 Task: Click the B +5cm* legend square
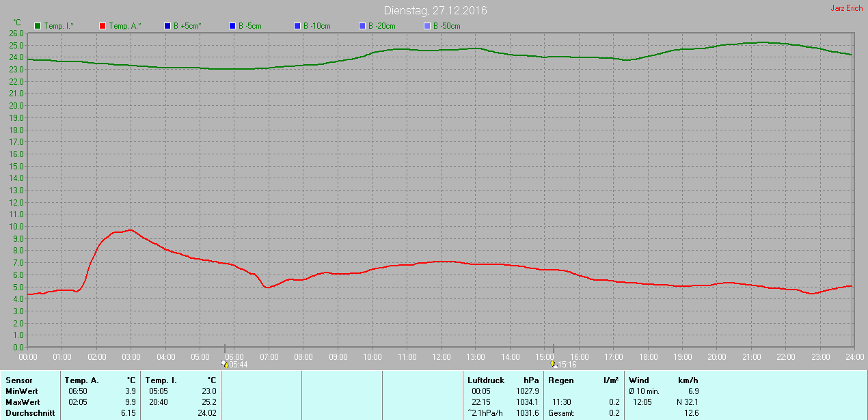coord(167,26)
